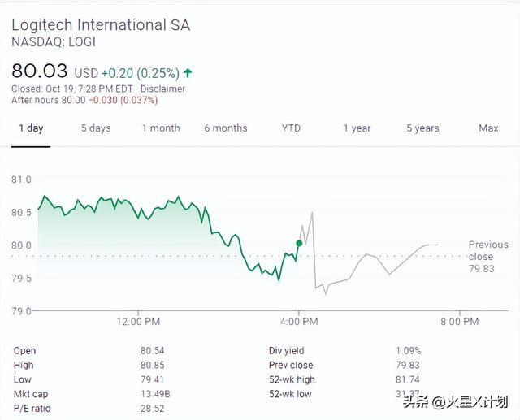Switch to the 5 days range tab

pos(96,128)
